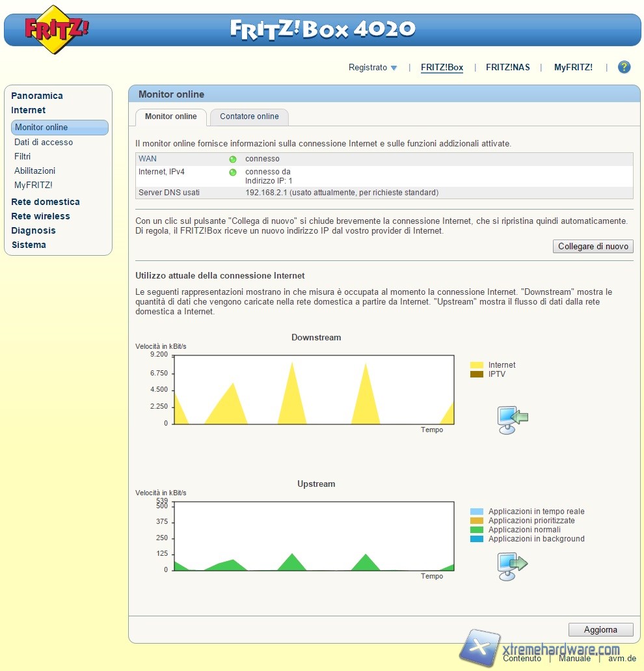Screen dimensions: 644x671
Task: Expand the Rete wireless menu section
Action: 40,216
